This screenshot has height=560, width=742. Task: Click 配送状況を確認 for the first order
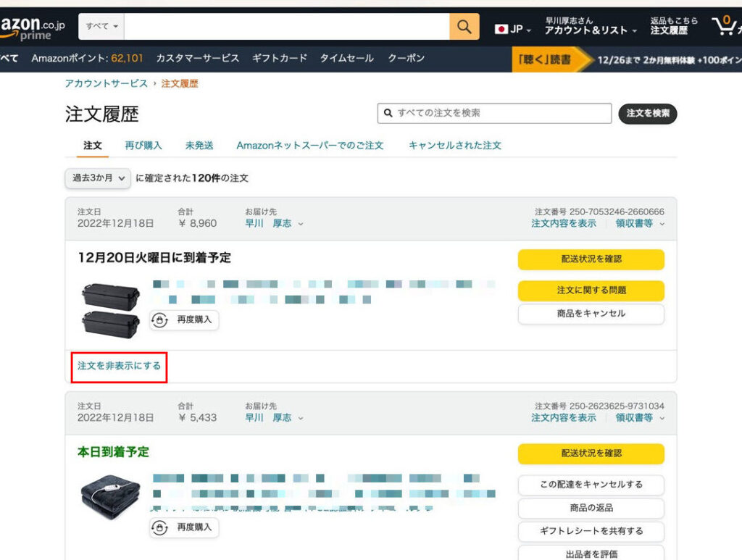click(x=591, y=259)
